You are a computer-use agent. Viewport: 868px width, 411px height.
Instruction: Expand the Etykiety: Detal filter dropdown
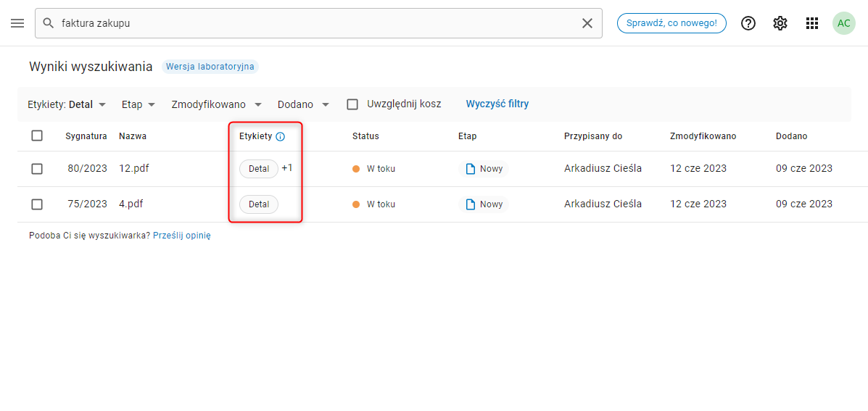(x=67, y=104)
